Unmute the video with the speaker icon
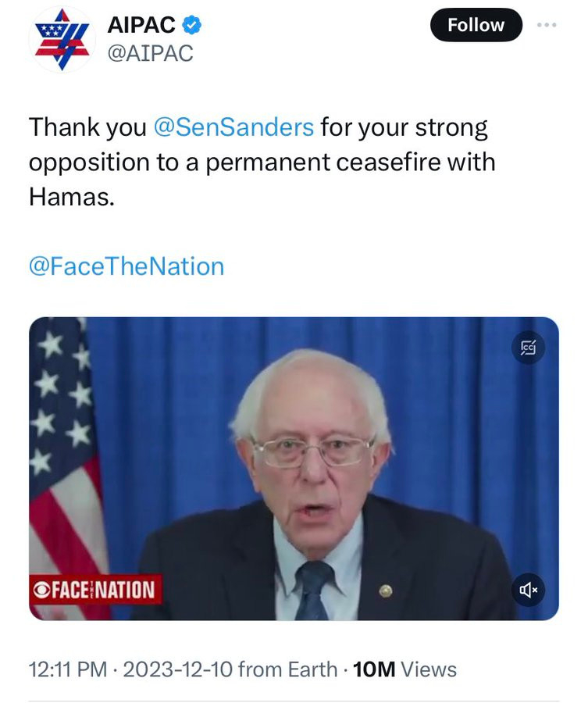The width and height of the screenshot is (588, 703). click(x=529, y=590)
